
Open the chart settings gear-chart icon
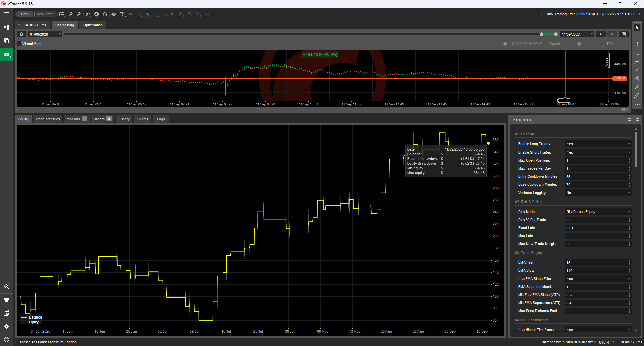click(122, 14)
